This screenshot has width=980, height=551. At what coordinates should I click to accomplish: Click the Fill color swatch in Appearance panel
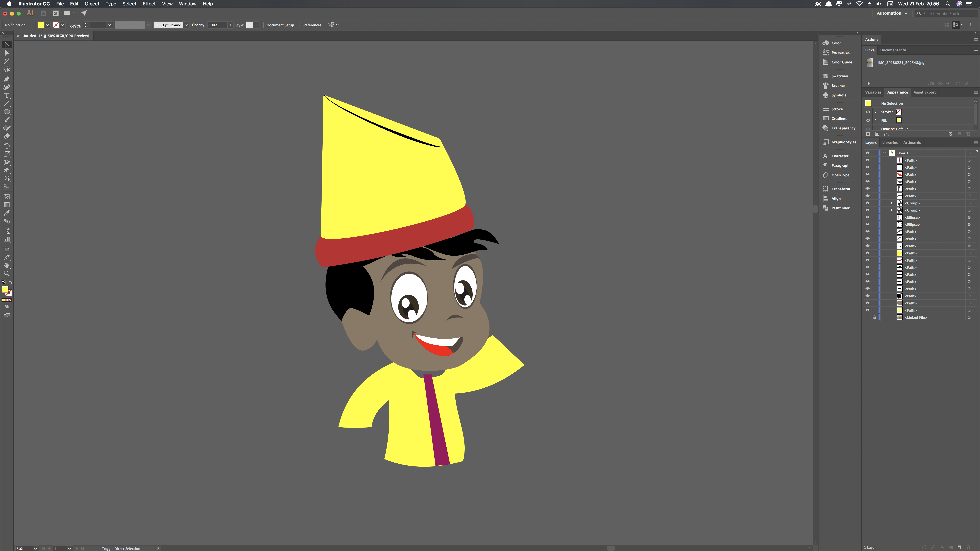[899, 120]
